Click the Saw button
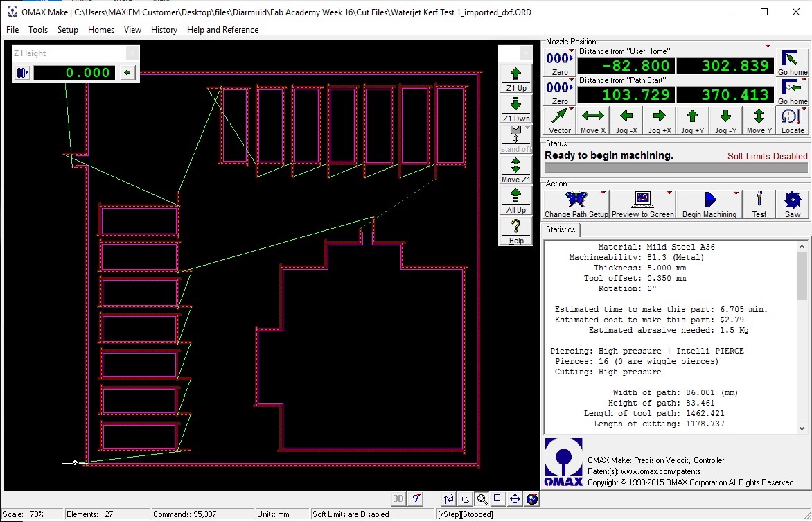This screenshot has height=522, width=812. [792, 205]
